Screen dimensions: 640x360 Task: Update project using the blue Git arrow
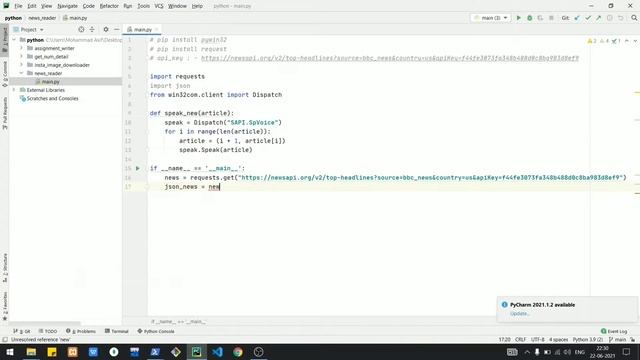click(x=577, y=18)
